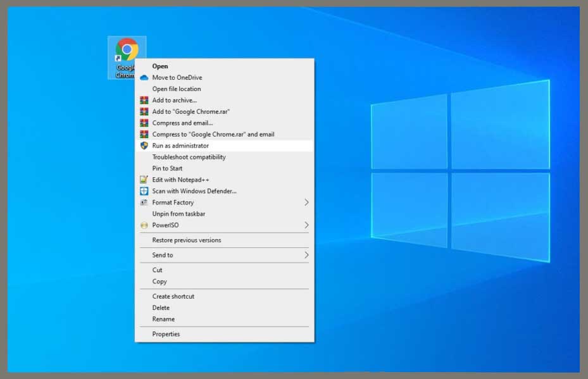Open Properties from the context menu
588x379 pixels.
click(x=165, y=333)
